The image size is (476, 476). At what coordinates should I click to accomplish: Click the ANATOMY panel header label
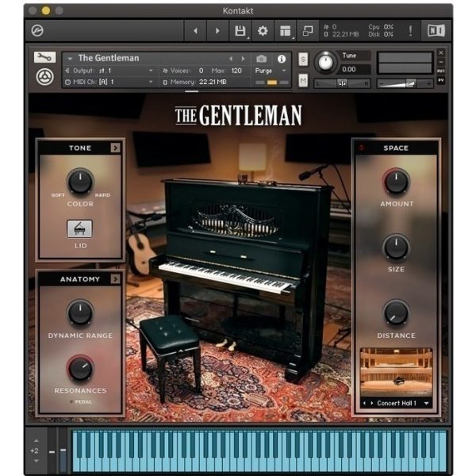tap(80, 279)
